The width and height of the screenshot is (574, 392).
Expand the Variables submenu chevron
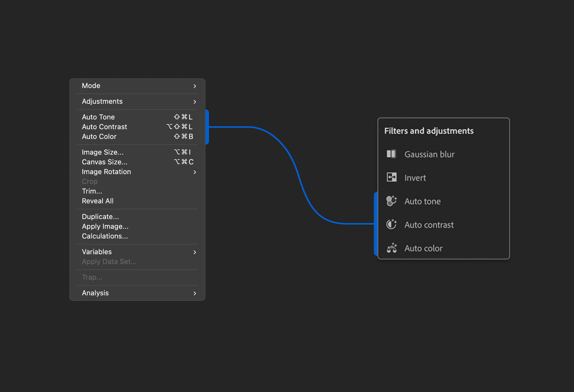click(195, 252)
